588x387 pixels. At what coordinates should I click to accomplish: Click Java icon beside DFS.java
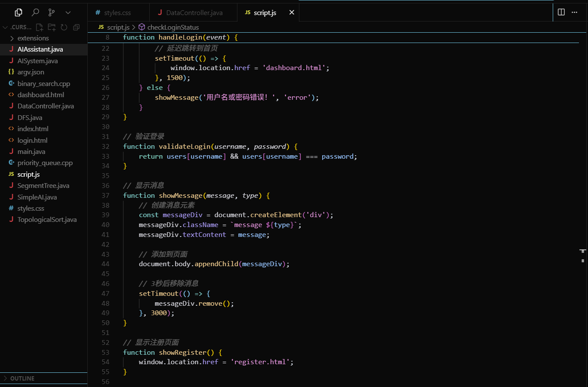click(11, 117)
